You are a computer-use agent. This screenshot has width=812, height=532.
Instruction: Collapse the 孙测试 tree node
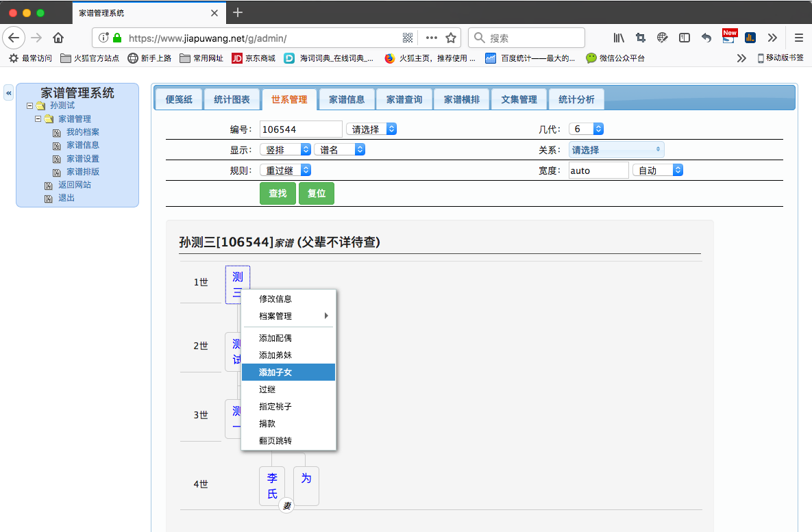coord(29,105)
